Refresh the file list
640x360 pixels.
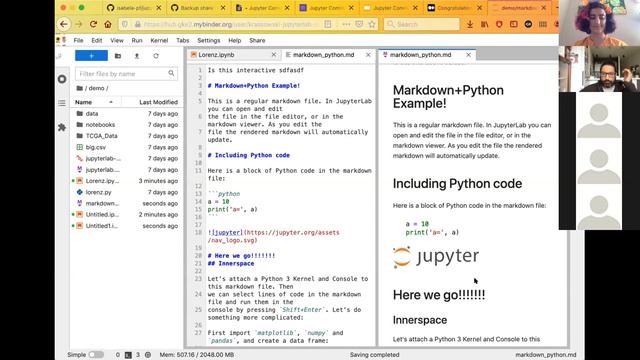pyautogui.click(x=156, y=56)
